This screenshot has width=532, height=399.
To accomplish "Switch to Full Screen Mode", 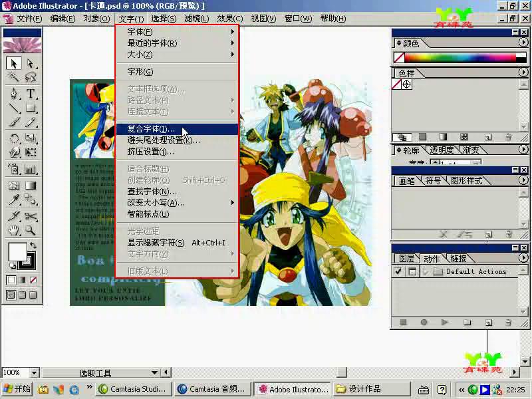I will point(33,295).
